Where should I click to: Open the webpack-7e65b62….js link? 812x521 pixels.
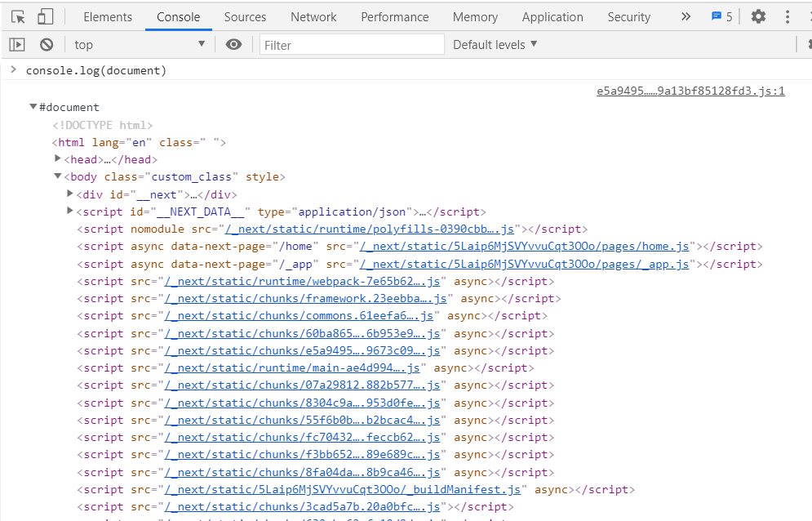click(303, 282)
